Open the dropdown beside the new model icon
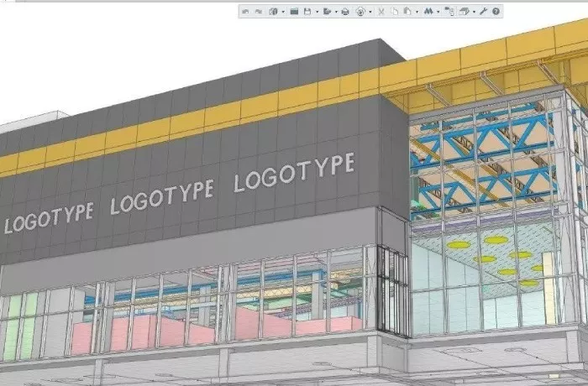The width and height of the screenshot is (588, 386). click(x=283, y=12)
